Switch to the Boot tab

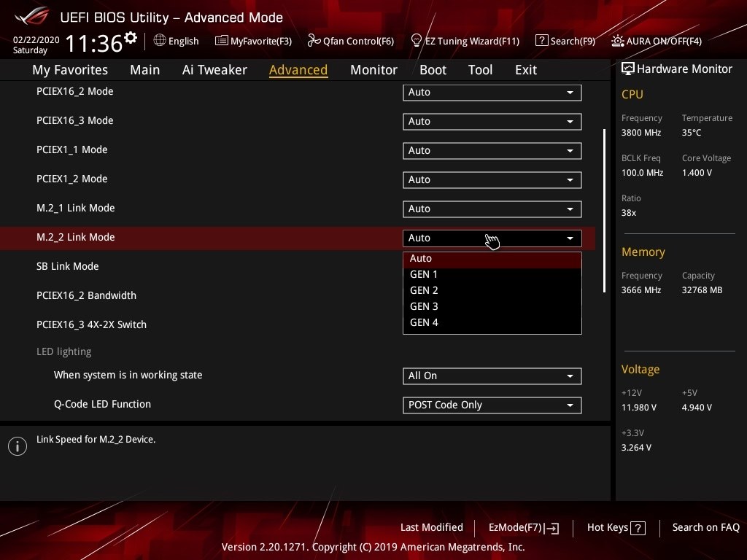[433, 69]
